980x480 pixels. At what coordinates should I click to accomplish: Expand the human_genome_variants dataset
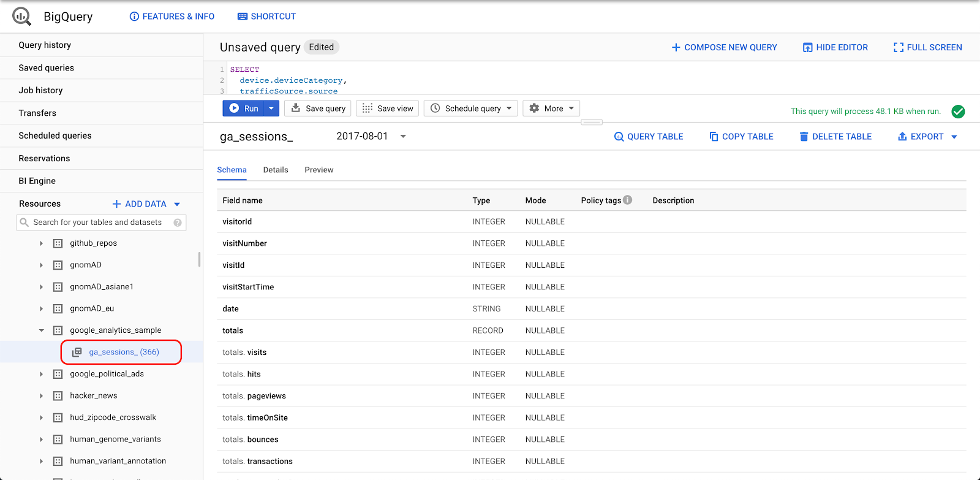[41, 440]
